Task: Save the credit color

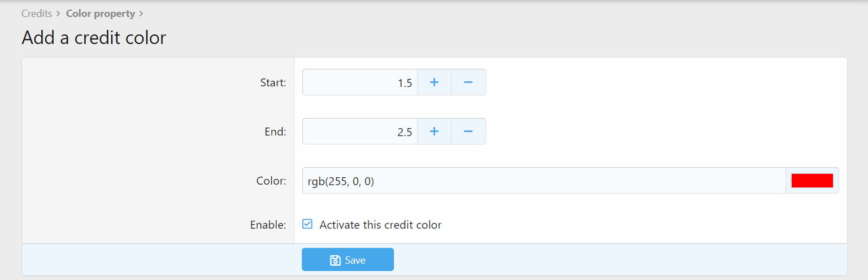Action: pos(348,260)
